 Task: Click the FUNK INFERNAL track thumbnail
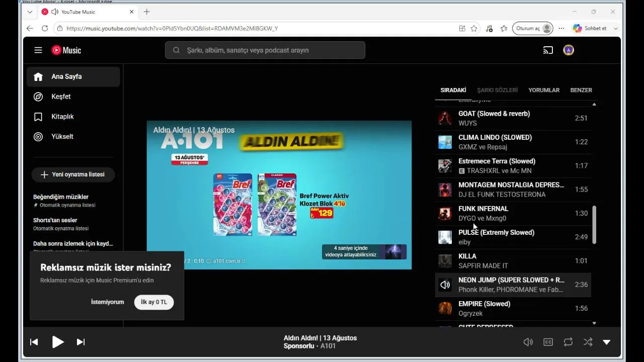[445, 213]
